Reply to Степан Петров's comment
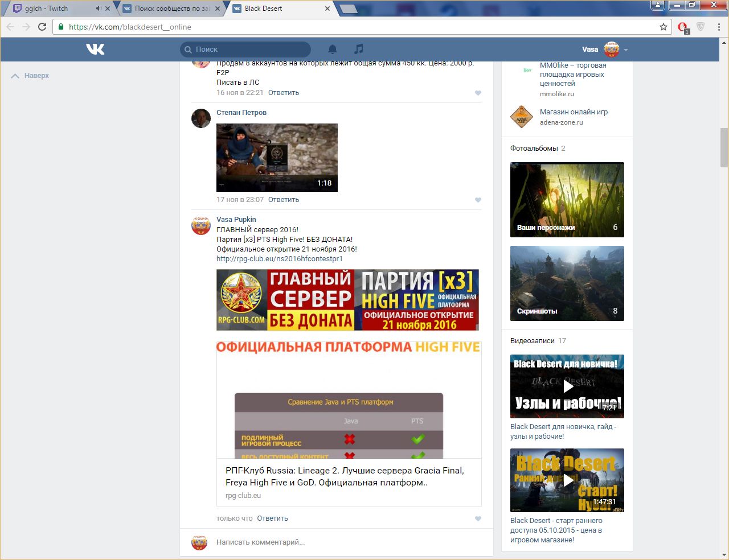Image resolution: width=729 pixels, height=560 pixels. pos(284,200)
